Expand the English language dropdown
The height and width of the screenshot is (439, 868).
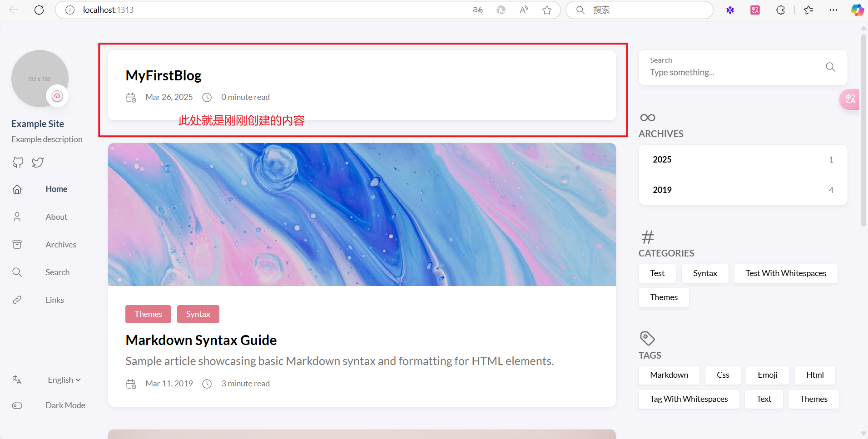pyautogui.click(x=64, y=380)
